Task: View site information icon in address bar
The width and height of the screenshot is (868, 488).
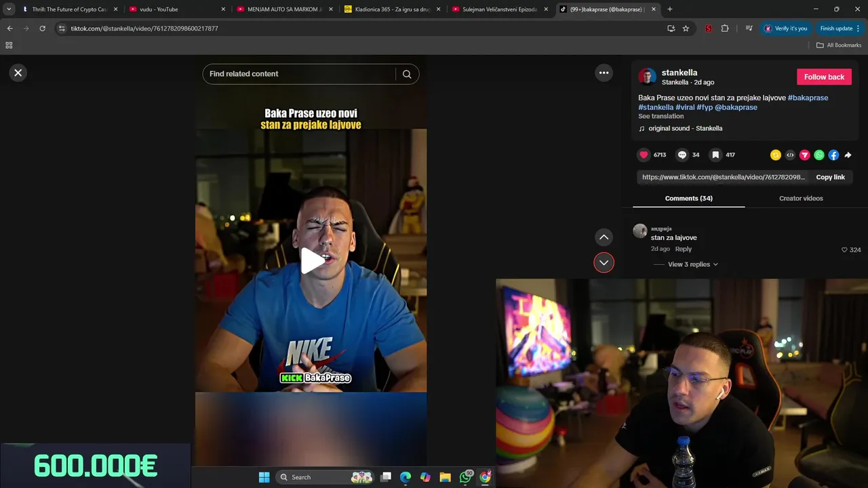Action: coord(62,28)
